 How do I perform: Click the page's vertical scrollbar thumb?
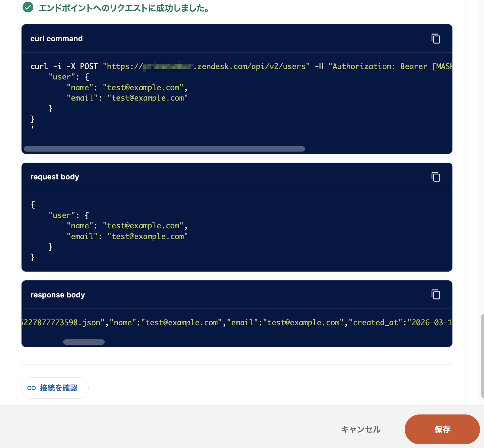pyautogui.click(x=482, y=355)
